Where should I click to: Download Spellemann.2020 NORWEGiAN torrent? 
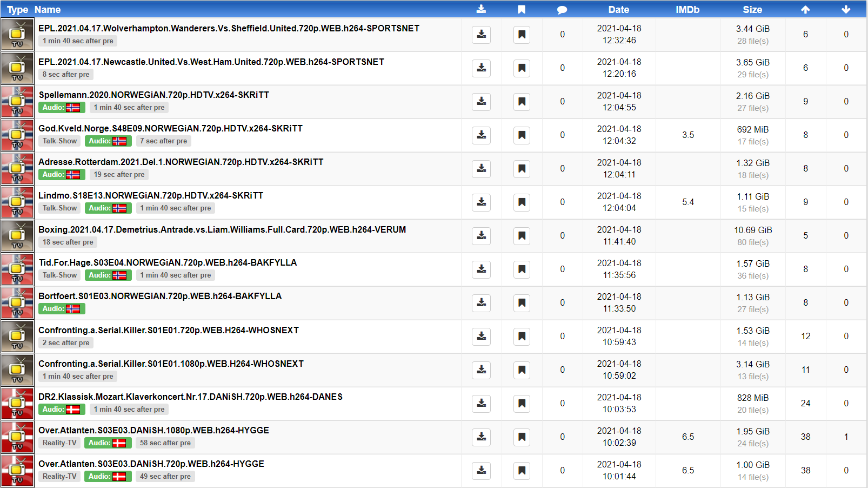(x=481, y=102)
